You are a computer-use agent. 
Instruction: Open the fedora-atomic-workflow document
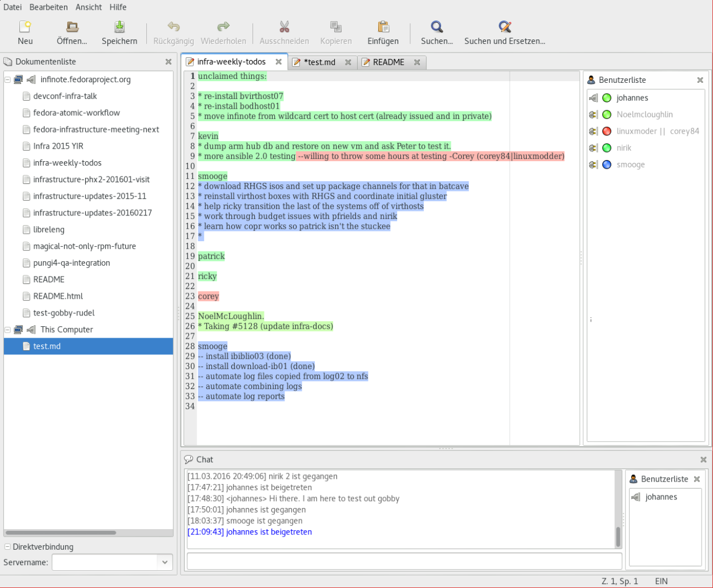(x=77, y=113)
